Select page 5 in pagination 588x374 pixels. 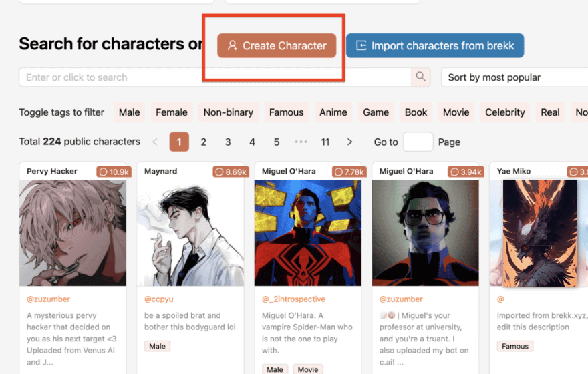277,142
